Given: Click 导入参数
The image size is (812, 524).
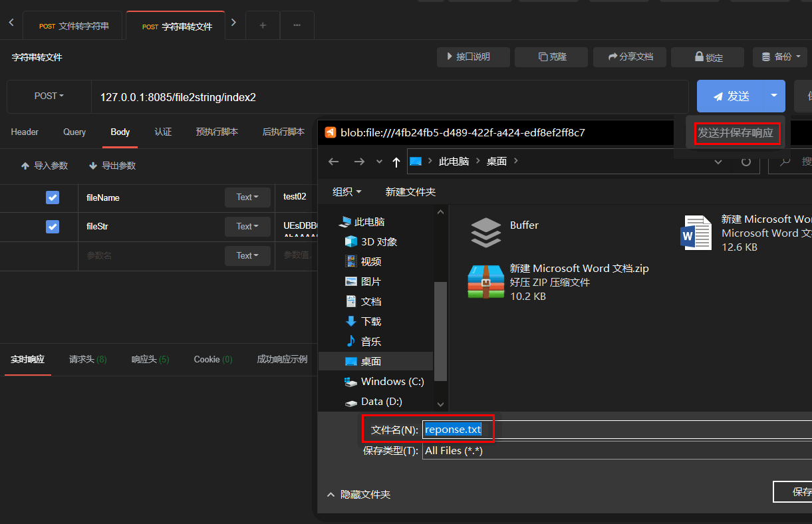Looking at the screenshot, I should pyautogui.click(x=45, y=166).
